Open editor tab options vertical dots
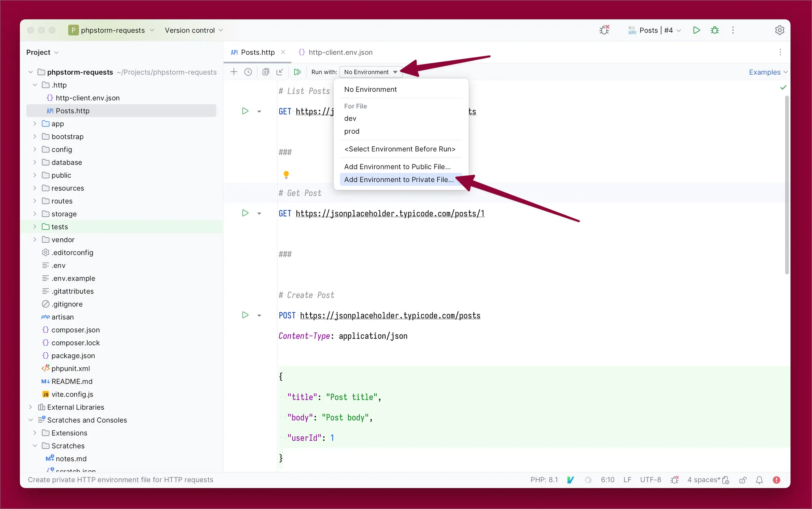This screenshot has height=509, width=812. point(780,52)
